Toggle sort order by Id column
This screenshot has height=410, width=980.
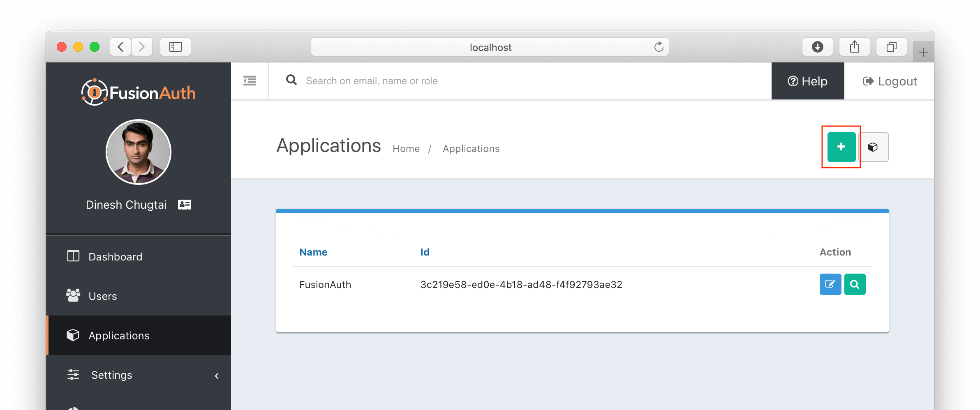(425, 252)
